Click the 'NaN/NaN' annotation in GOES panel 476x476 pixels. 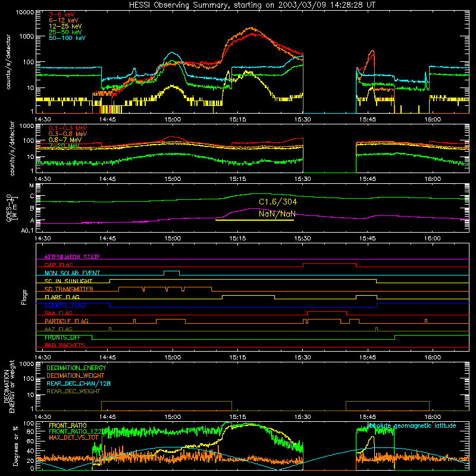point(277,214)
